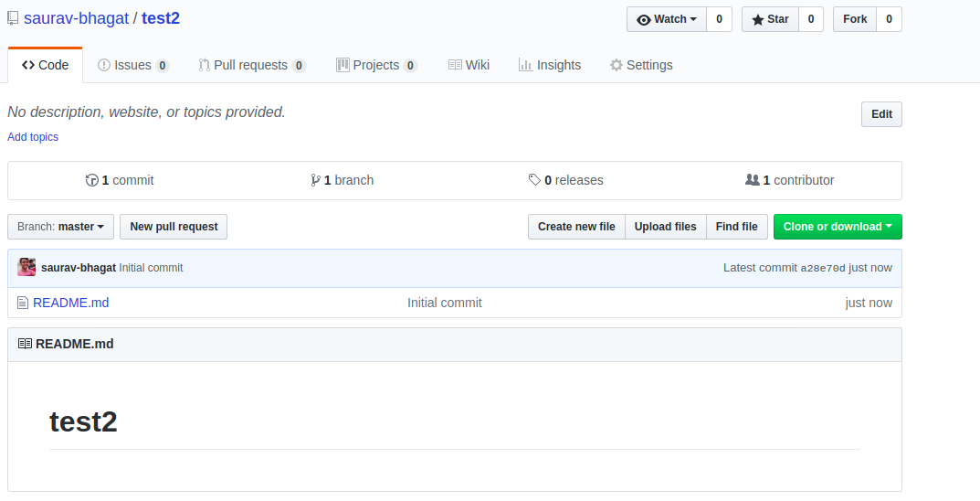Open the 0 releases link
Image resolution: width=980 pixels, height=501 pixels.
click(x=565, y=180)
